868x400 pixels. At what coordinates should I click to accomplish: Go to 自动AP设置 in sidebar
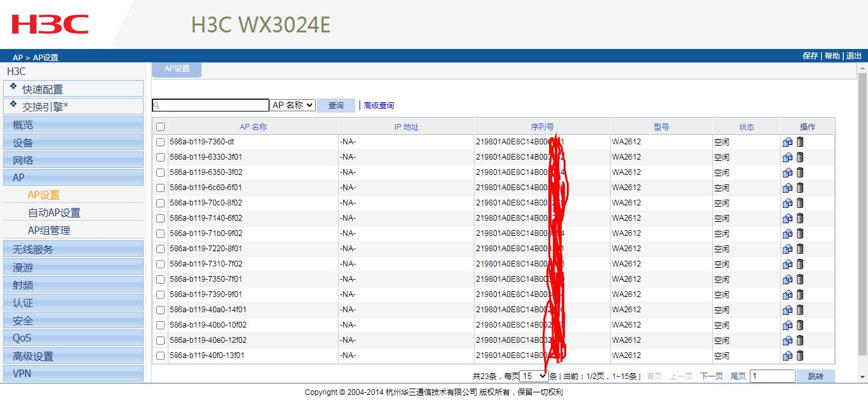click(x=54, y=213)
